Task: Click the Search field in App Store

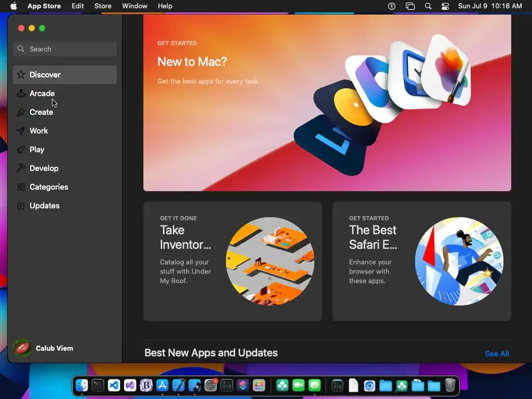Action: 65,49
